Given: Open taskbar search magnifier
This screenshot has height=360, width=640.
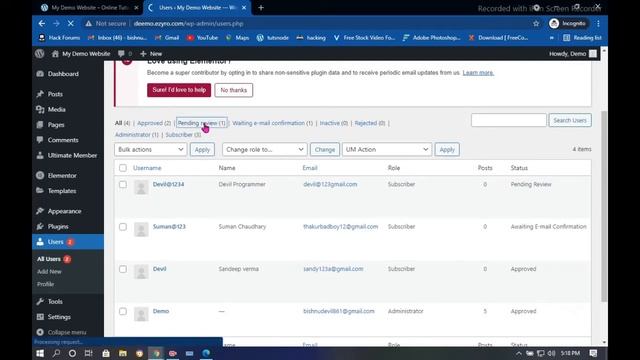Looking at the screenshot, I should pos(56,353).
